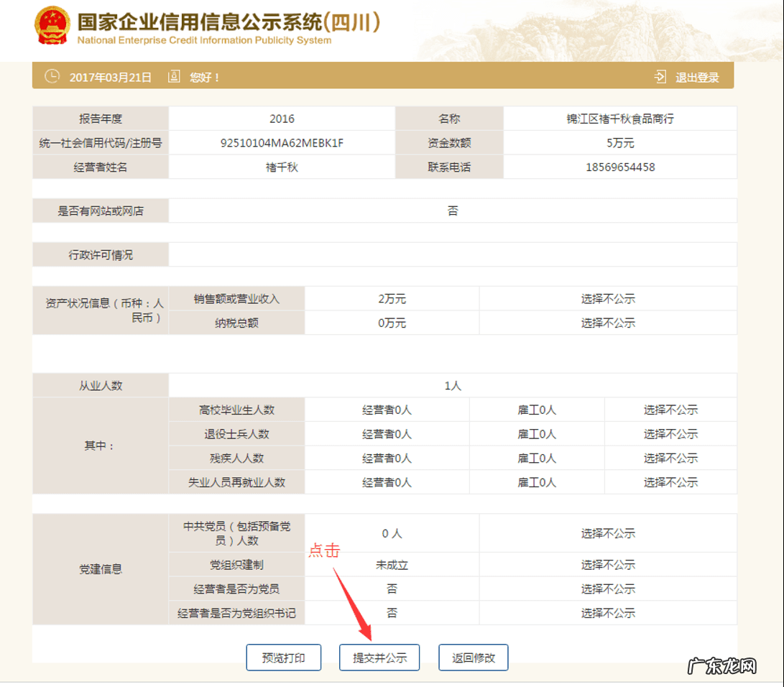Click the clock icon beside the date
This screenshot has height=687, width=784.
pyautogui.click(x=52, y=77)
